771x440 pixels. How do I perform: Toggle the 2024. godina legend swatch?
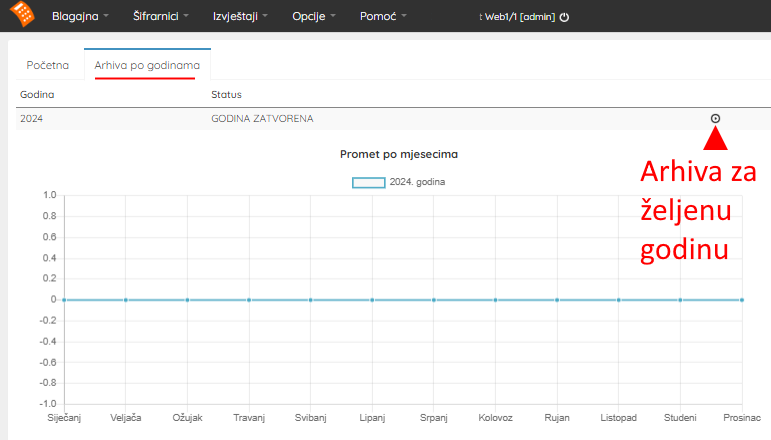pyautogui.click(x=369, y=182)
